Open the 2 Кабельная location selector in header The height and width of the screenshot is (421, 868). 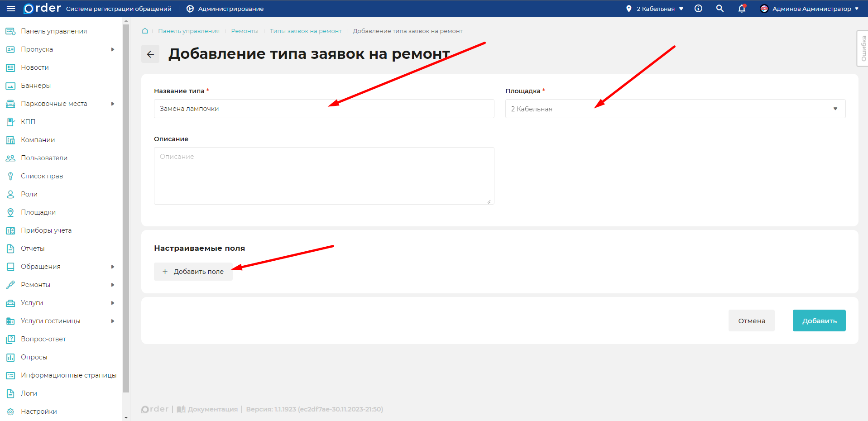(x=655, y=9)
